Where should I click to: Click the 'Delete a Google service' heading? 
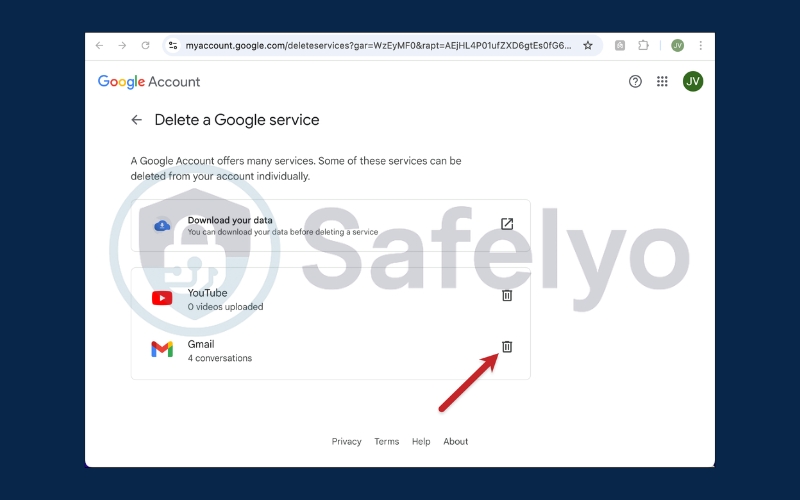pyautogui.click(x=237, y=120)
